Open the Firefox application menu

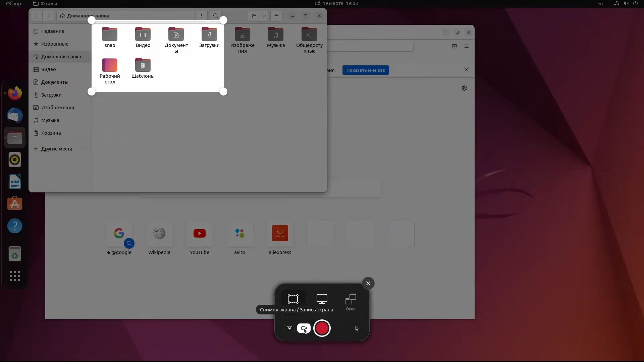pos(467,46)
